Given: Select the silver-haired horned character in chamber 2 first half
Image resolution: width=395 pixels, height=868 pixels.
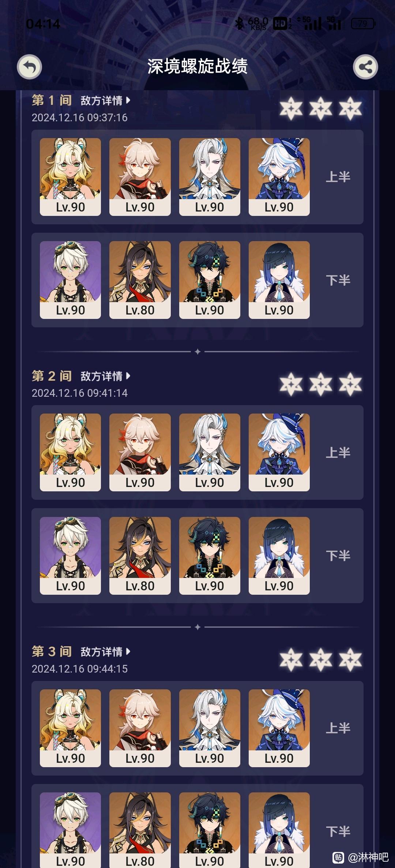Looking at the screenshot, I should (x=210, y=452).
